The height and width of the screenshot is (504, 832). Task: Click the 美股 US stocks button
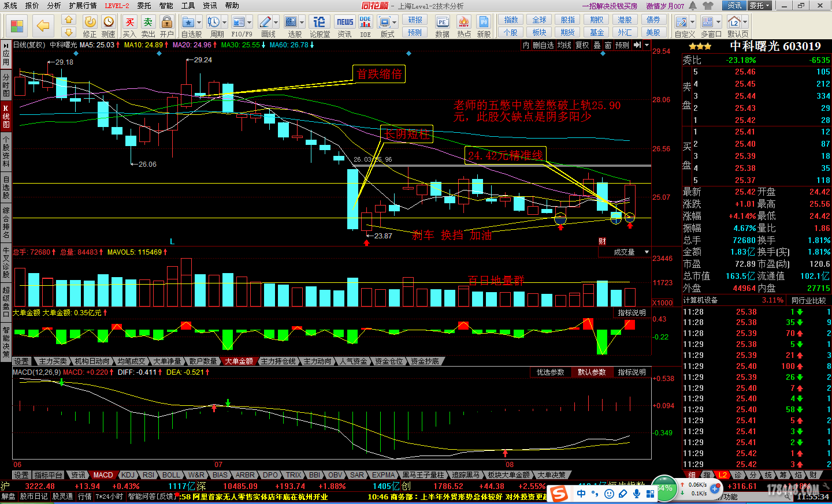653,32
